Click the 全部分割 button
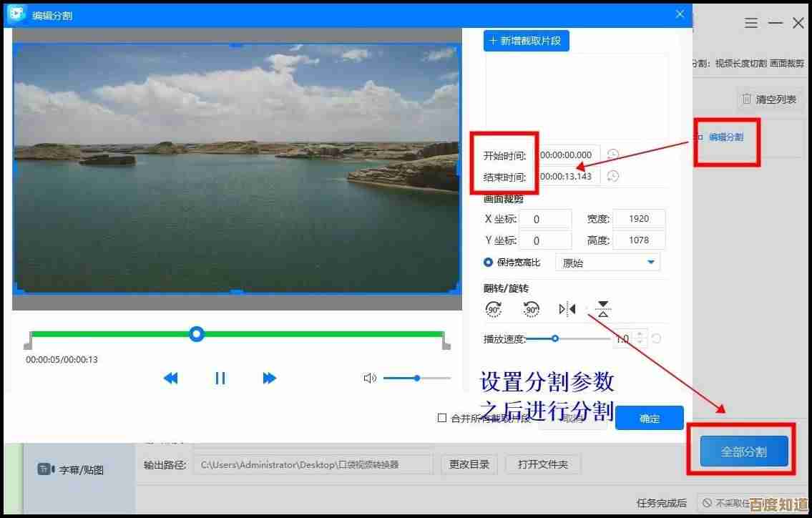The image size is (812, 518). click(x=742, y=451)
